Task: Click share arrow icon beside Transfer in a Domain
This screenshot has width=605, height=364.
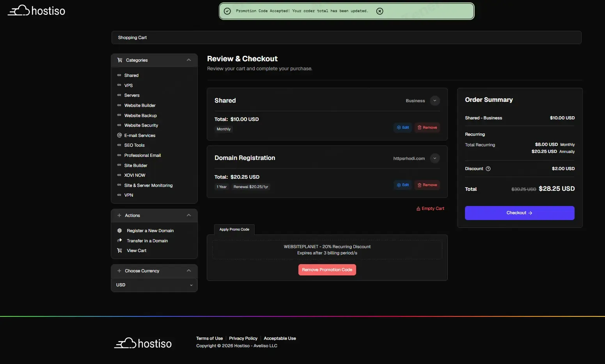Action: click(120, 240)
